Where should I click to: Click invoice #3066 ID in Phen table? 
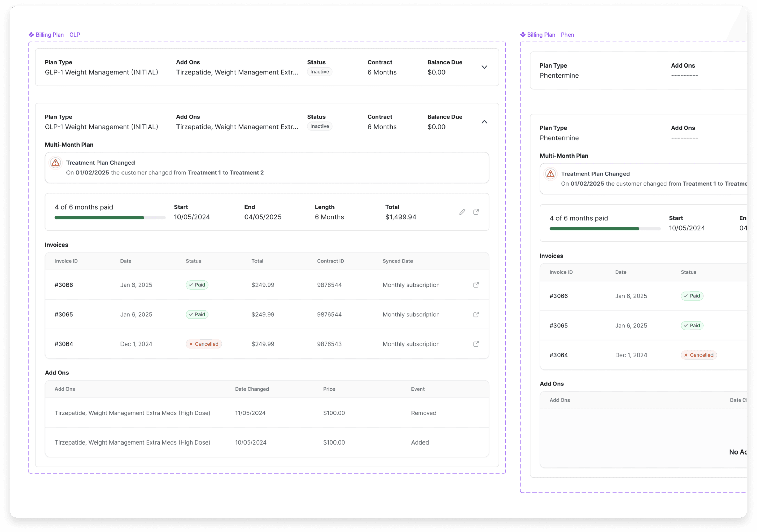click(x=559, y=296)
